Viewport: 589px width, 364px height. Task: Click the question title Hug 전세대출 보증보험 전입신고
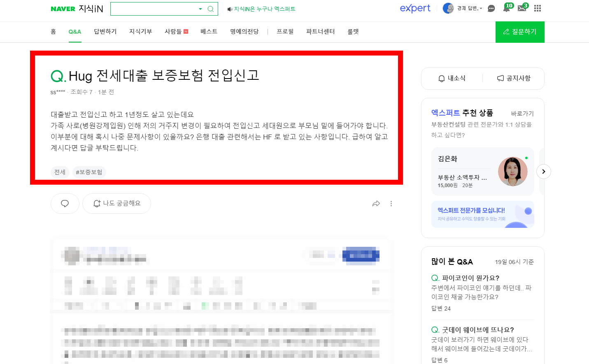(x=164, y=75)
